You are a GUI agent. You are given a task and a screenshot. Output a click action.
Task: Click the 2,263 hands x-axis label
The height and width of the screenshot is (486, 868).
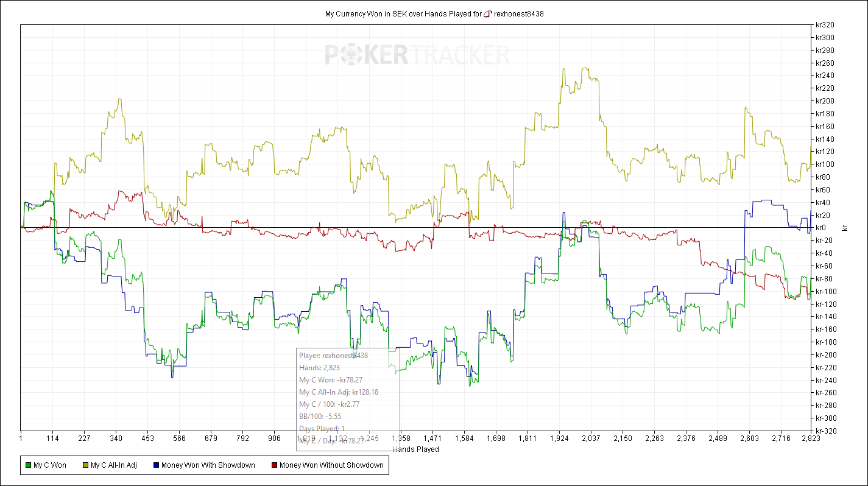[655, 438]
